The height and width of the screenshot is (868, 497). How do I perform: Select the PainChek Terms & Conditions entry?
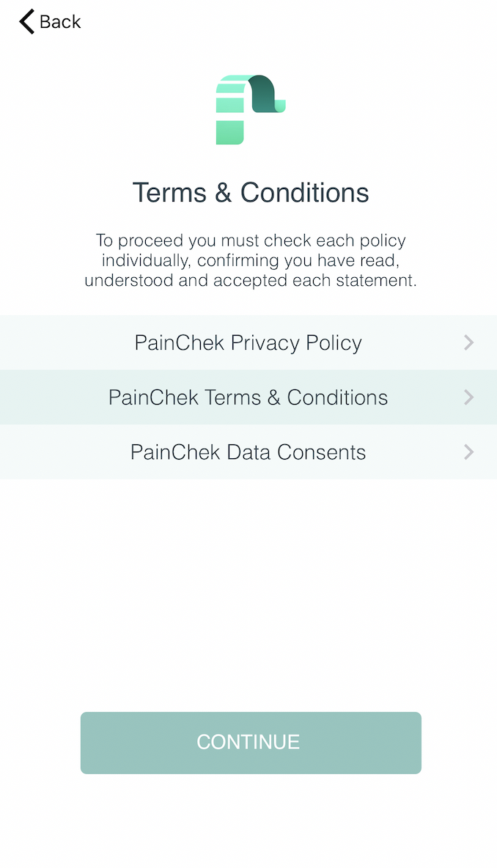click(248, 397)
